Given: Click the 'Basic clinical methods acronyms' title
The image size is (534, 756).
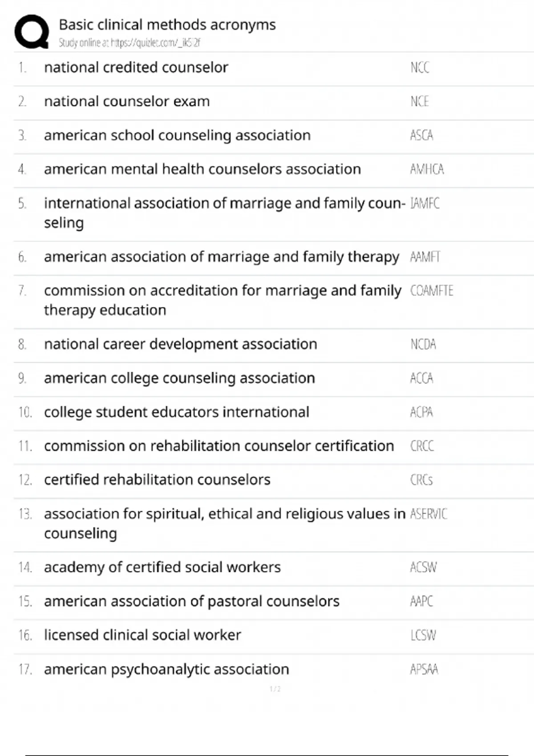Looking at the screenshot, I should point(167,24).
